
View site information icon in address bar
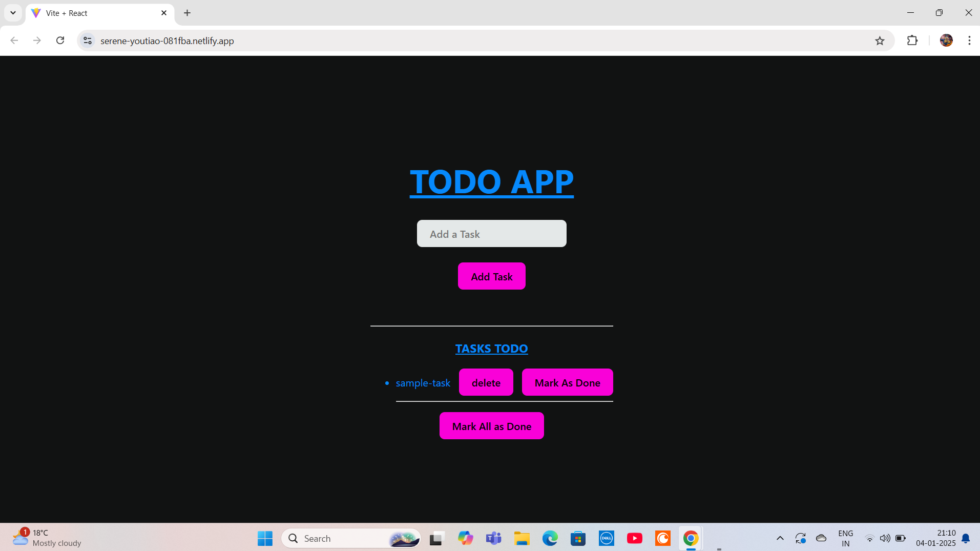pos(88,40)
